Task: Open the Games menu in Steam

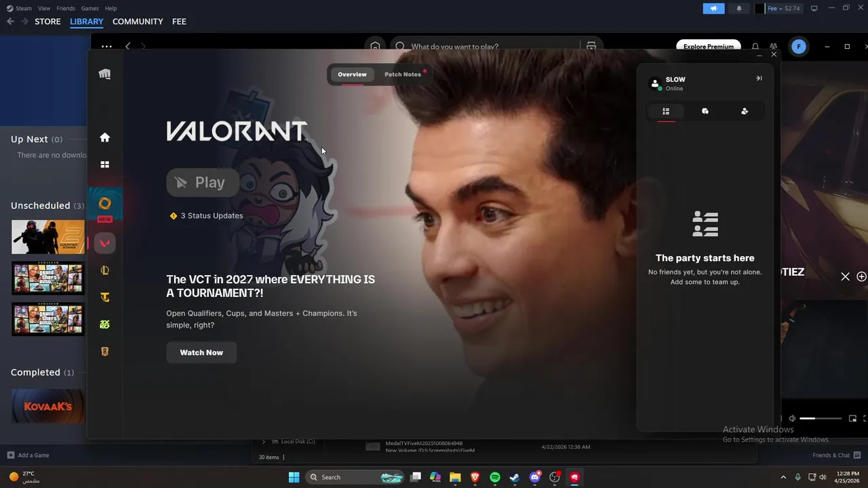Action: [90, 8]
